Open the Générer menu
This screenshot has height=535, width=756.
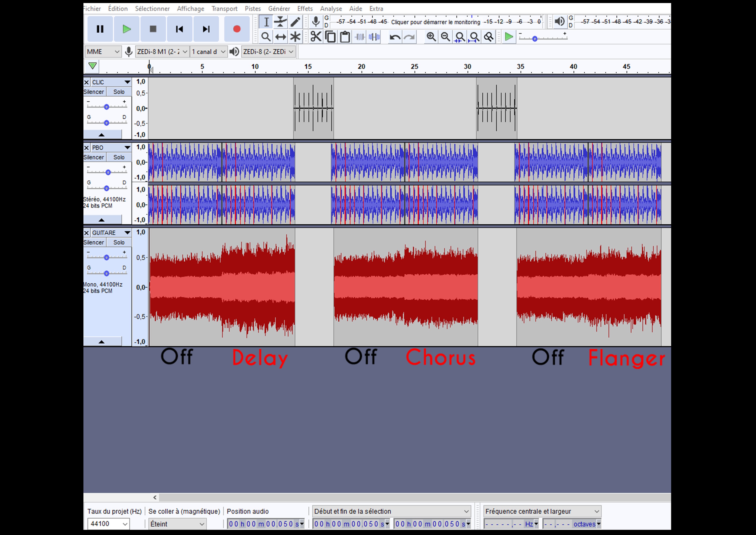(279, 9)
